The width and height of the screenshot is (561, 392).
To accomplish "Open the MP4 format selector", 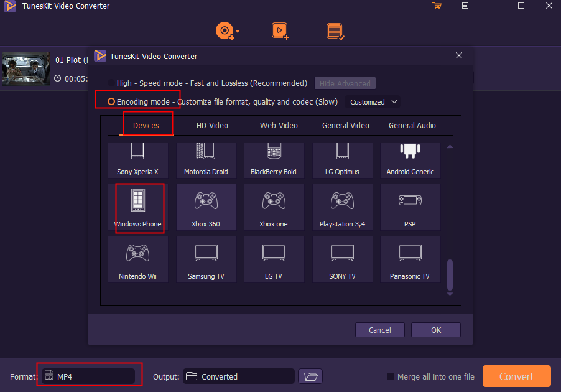I will 88,376.
